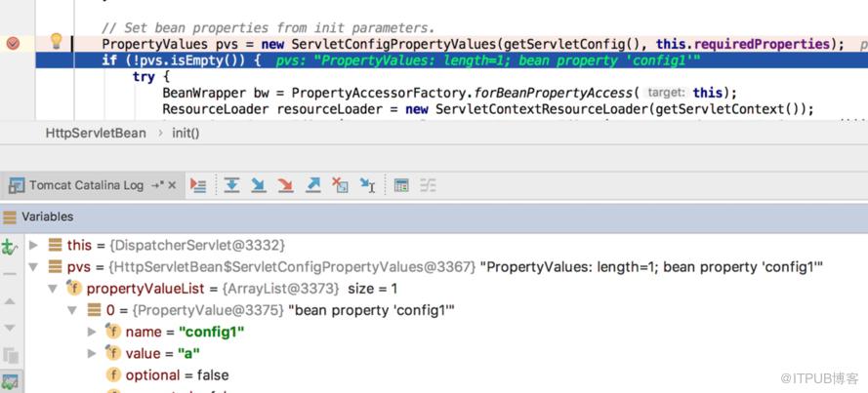Close the Tomcat Catalina Log tab
The image size is (868, 393).
pyautogui.click(x=172, y=185)
